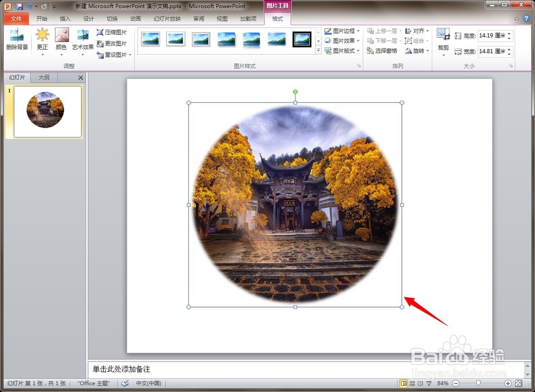Open the 大小 size dialog launcher
This screenshot has height=392, width=535.
[x=511, y=66]
